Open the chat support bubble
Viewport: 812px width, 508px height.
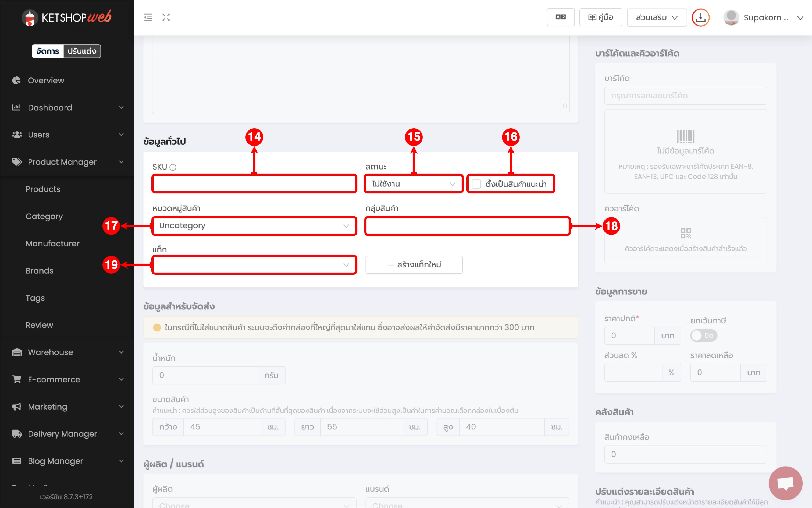[785, 483]
